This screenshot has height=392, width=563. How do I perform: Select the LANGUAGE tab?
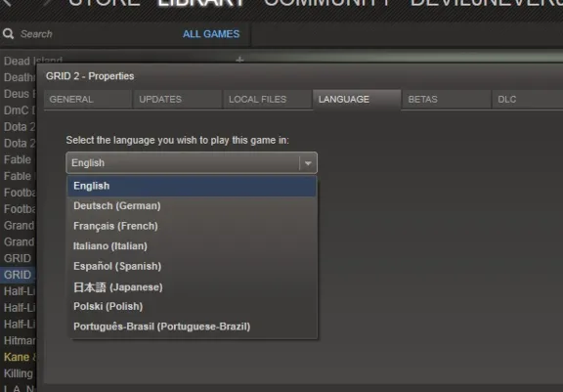pyautogui.click(x=357, y=99)
